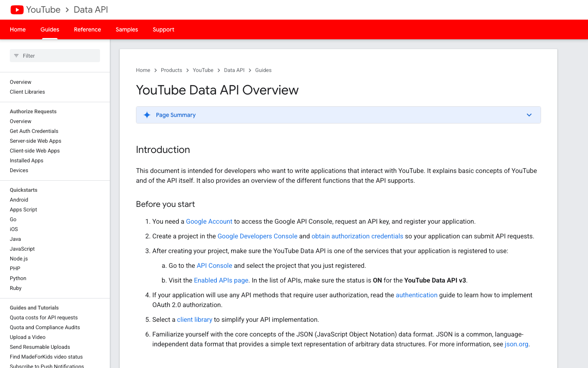
Task: Open the Apps Script quickstart
Action: tap(23, 210)
